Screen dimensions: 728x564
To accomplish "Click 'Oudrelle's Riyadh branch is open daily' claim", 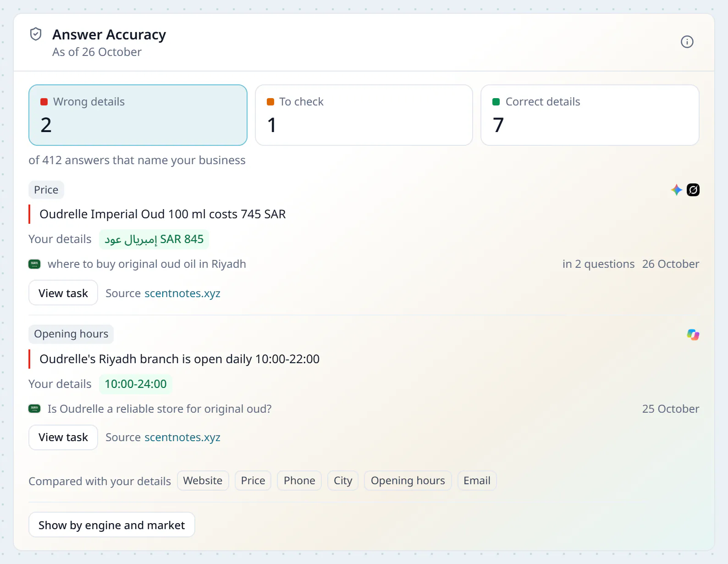I will pos(180,359).
